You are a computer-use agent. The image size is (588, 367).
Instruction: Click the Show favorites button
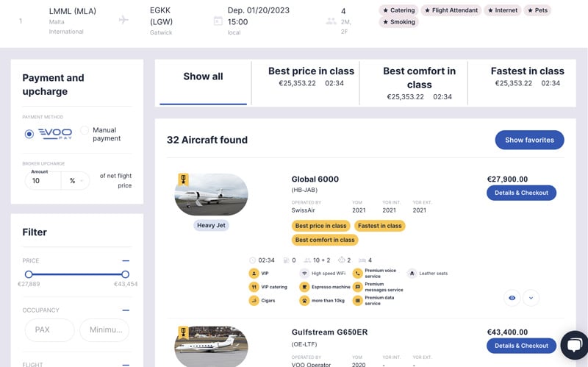[529, 140]
